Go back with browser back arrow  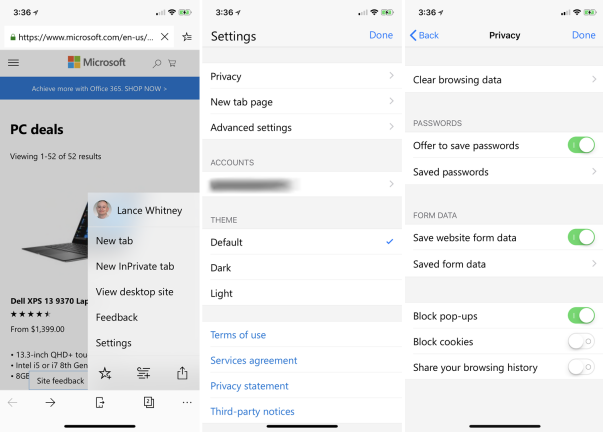coord(12,403)
